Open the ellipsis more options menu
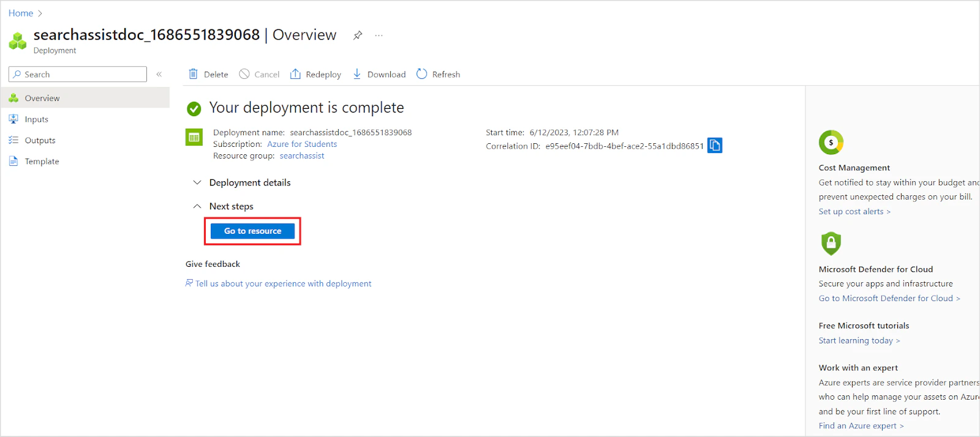 click(379, 35)
